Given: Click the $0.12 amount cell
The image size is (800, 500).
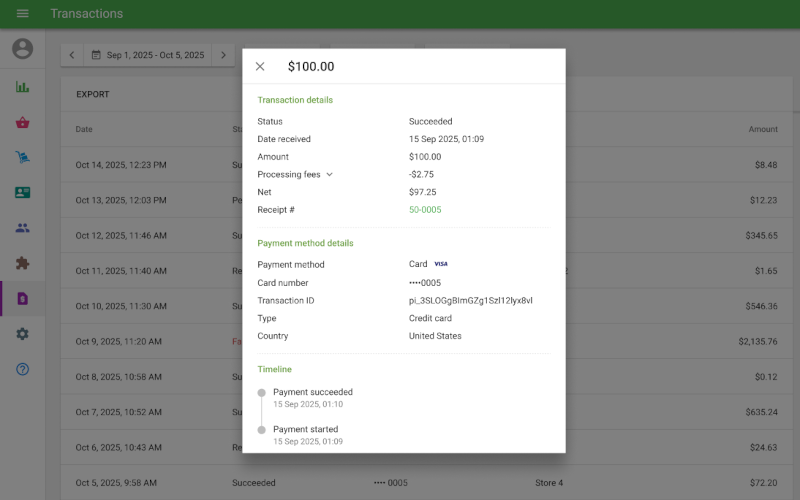Looking at the screenshot, I should [766, 377].
